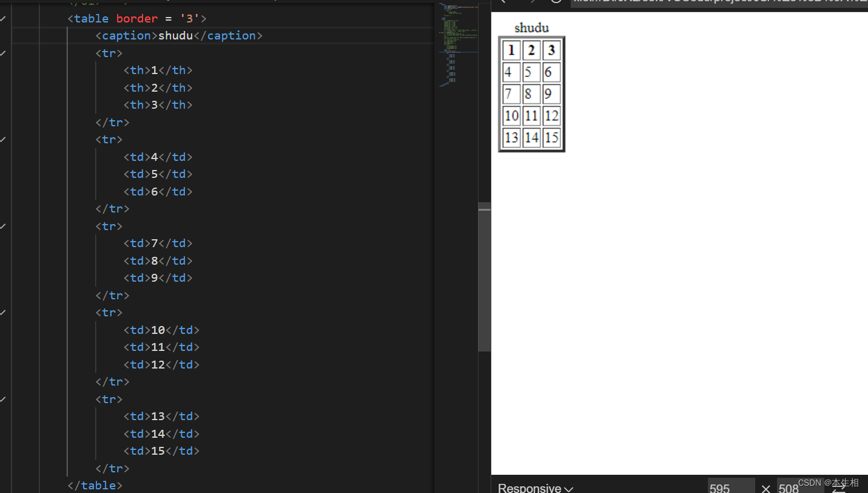The width and height of the screenshot is (868, 493).
Task: Click the caption shudu code line
Action: 179,36
